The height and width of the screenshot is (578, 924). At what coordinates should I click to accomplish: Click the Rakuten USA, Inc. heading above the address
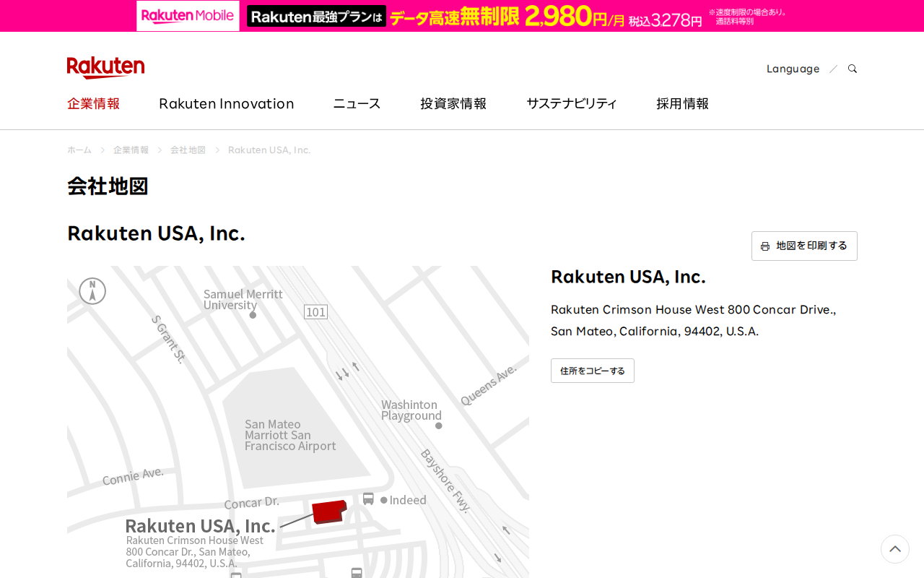[x=628, y=277]
